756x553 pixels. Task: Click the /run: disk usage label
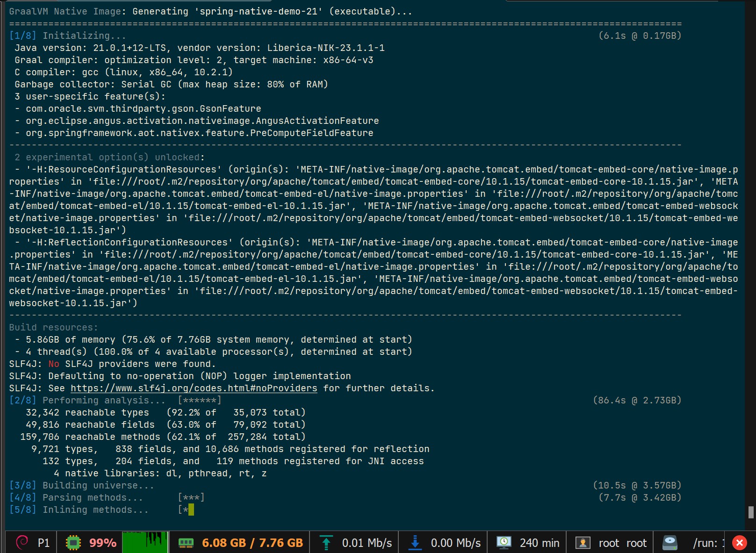coord(708,543)
